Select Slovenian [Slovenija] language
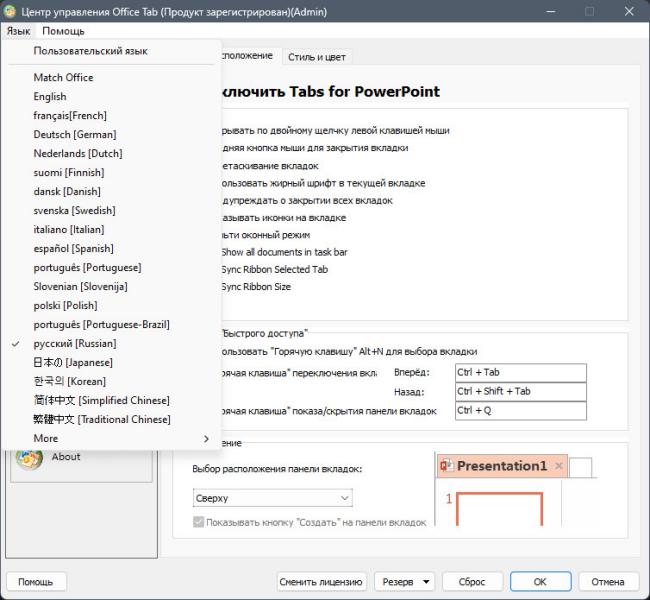This screenshot has width=650, height=600. (x=111, y=287)
